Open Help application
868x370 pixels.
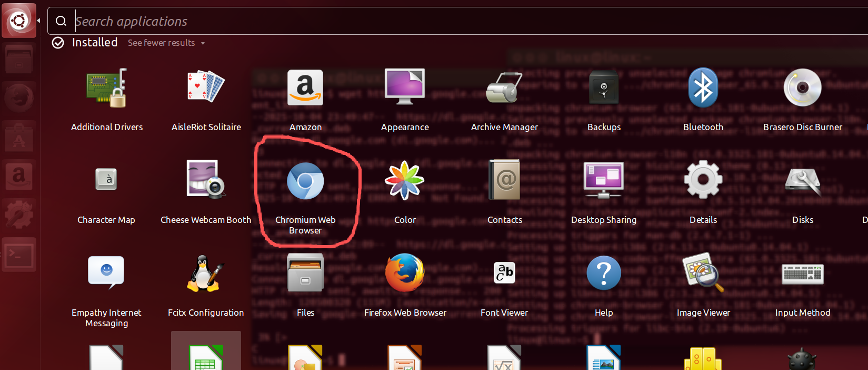(604, 273)
